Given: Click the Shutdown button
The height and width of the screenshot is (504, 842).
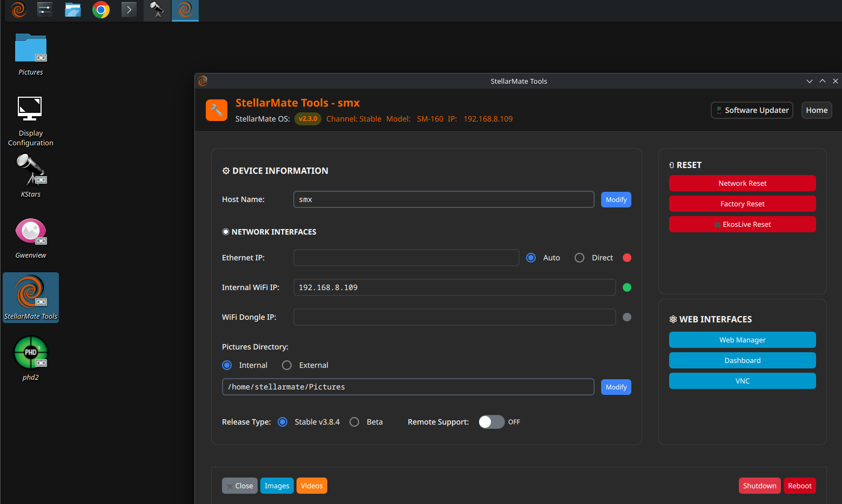Looking at the screenshot, I should click(x=760, y=486).
